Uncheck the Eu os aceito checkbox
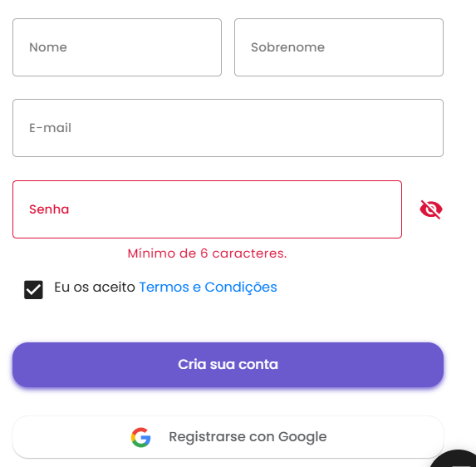Image resolution: width=476 pixels, height=467 pixels. 33,290
